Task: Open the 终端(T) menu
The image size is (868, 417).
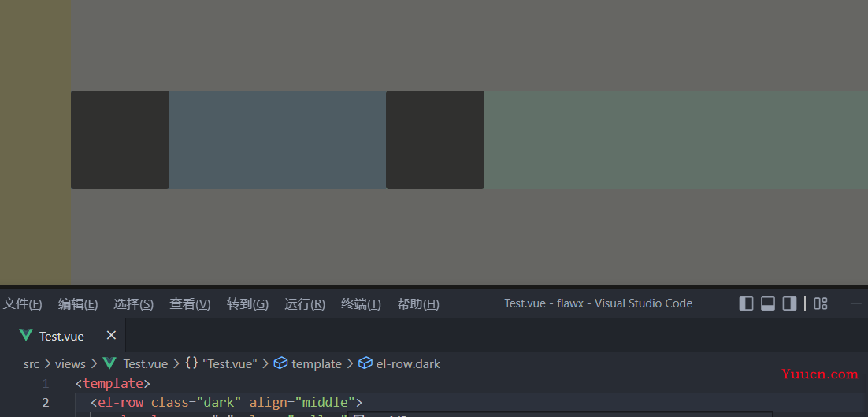Action: coord(361,304)
